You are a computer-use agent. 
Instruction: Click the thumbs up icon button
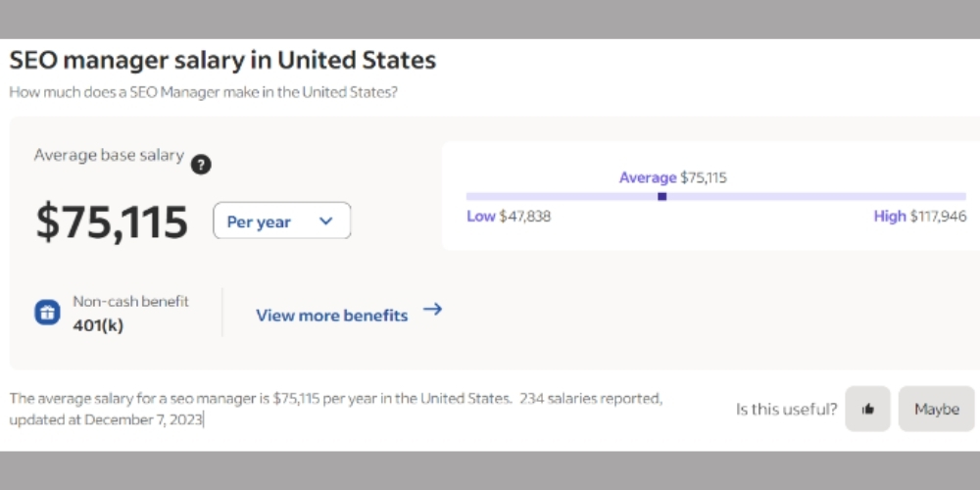click(x=867, y=409)
